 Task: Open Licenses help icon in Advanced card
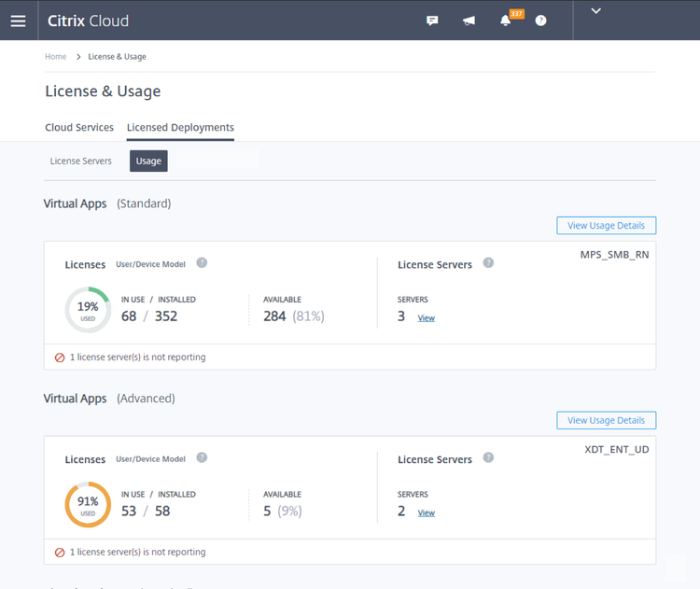click(x=202, y=457)
